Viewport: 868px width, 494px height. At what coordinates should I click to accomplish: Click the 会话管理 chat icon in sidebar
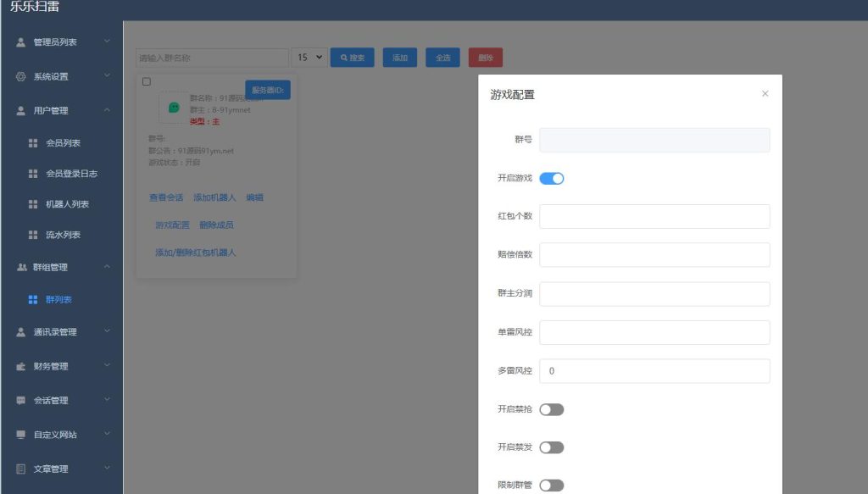click(x=19, y=400)
